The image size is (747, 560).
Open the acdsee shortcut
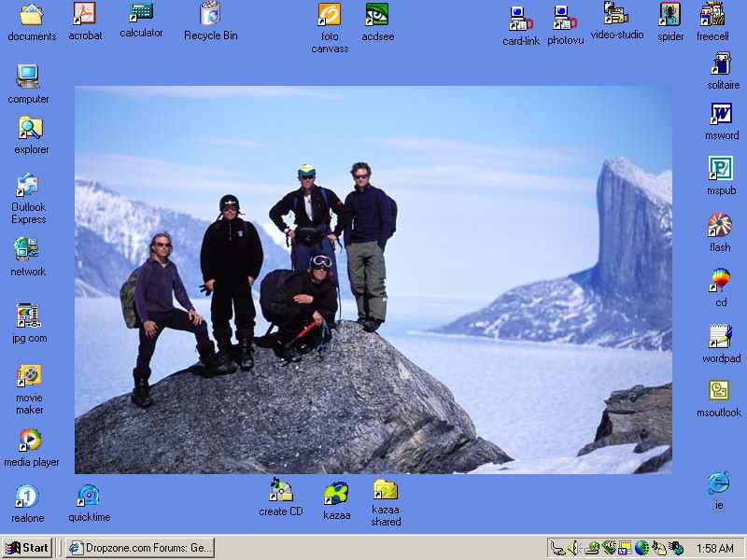point(376,16)
